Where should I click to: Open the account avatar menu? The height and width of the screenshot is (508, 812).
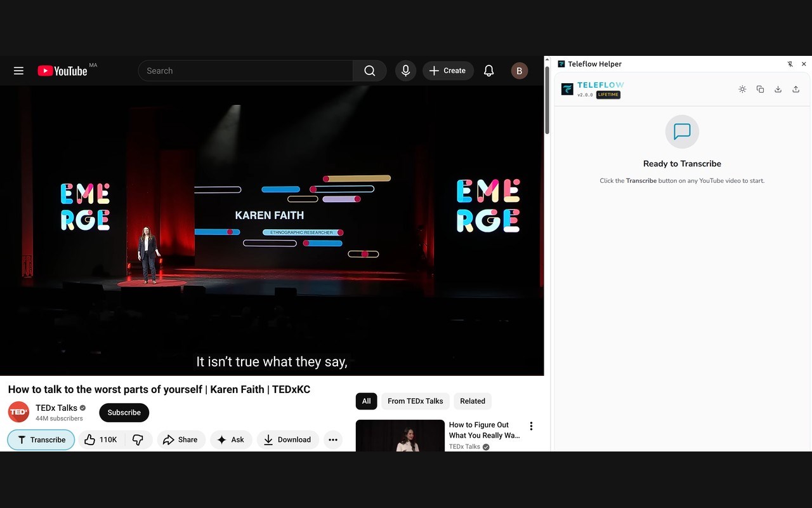pyautogui.click(x=519, y=71)
